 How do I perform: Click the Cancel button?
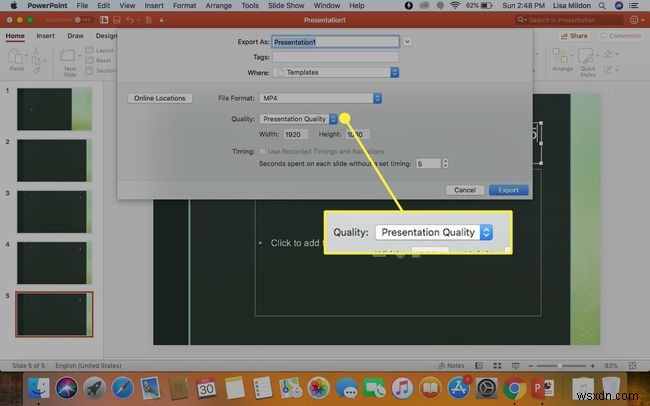(x=465, y=190)
